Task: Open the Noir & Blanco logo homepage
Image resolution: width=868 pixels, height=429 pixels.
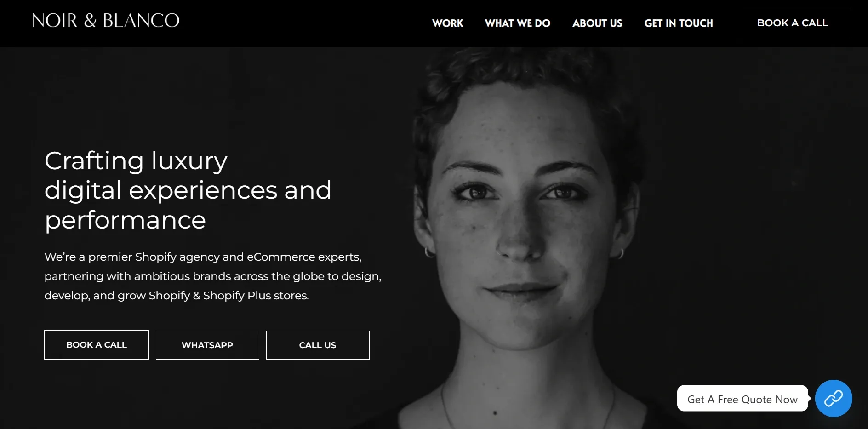Action: click(x=106, y=21)
